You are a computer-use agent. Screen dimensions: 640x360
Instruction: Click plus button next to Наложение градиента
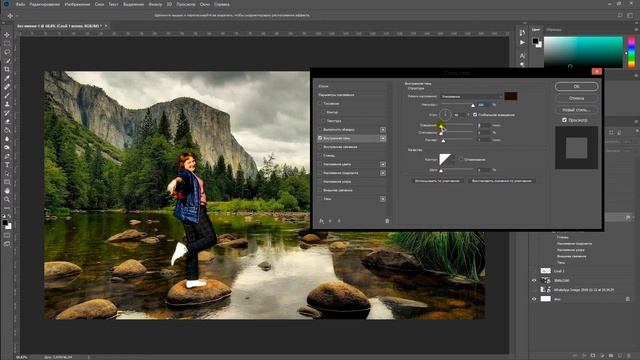(x=383, y=173)
